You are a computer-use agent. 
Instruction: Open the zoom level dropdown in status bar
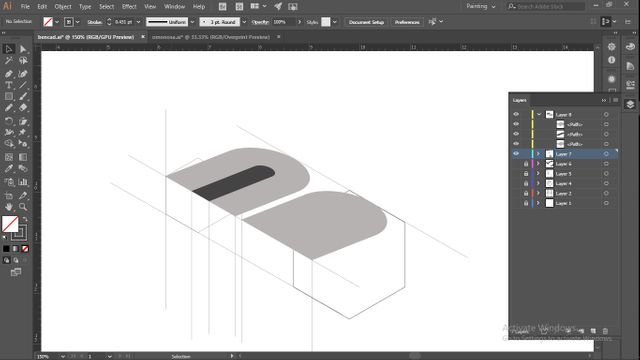[62, 356]
